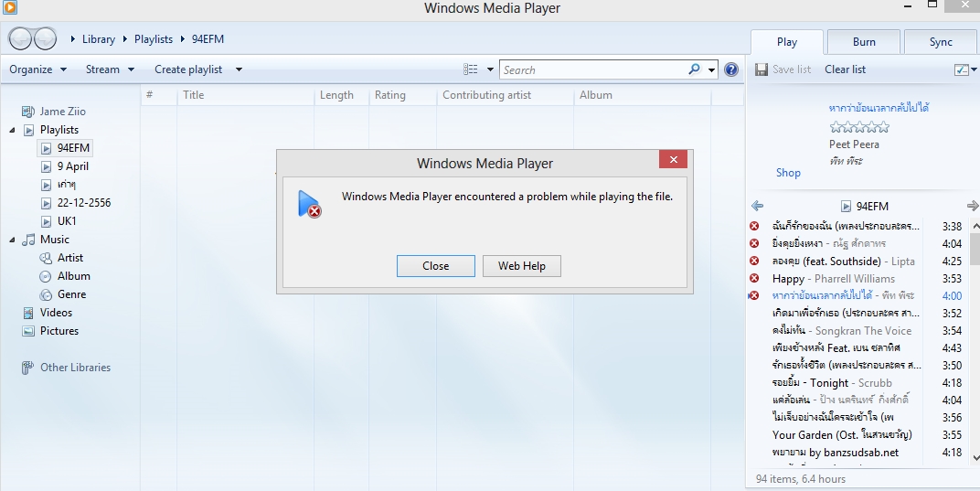Viewport: 980px width, 491px height.
Task: Click the playlist pane scrollbar thumb
Action: tap(975, 247)
